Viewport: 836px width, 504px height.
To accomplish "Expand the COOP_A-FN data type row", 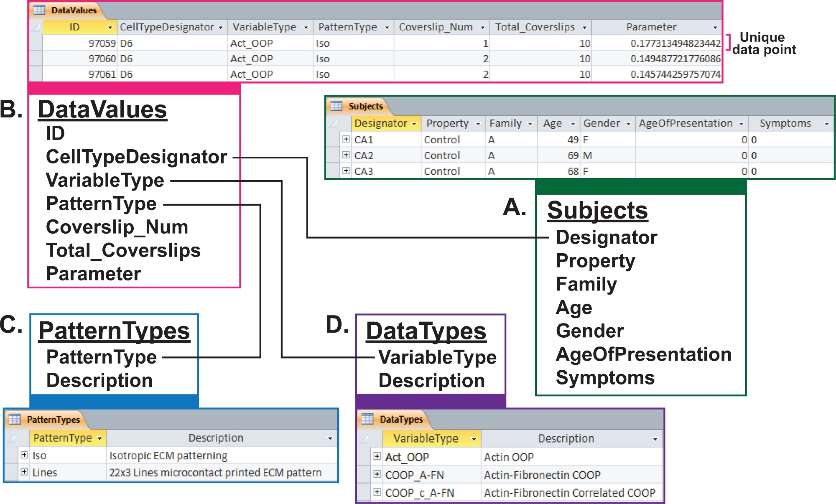I will [377, 474].
